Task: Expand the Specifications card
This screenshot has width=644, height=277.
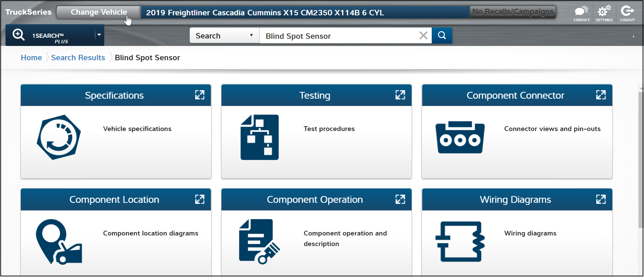Action: click(200, 95)
